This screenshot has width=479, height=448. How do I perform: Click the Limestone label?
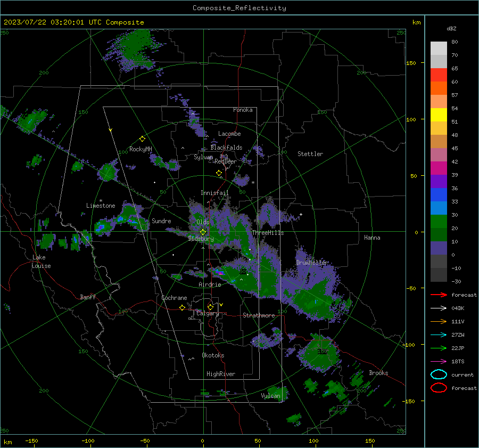tap(101, 206)
